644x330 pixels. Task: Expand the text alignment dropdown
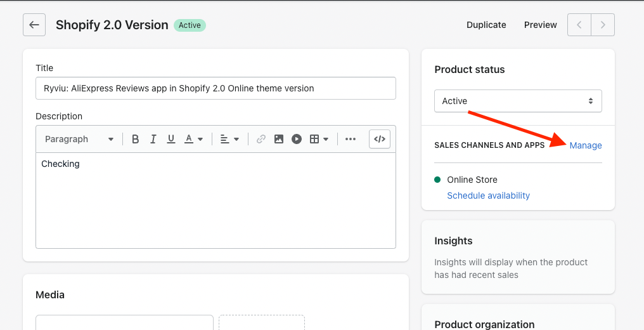[229, 139]
